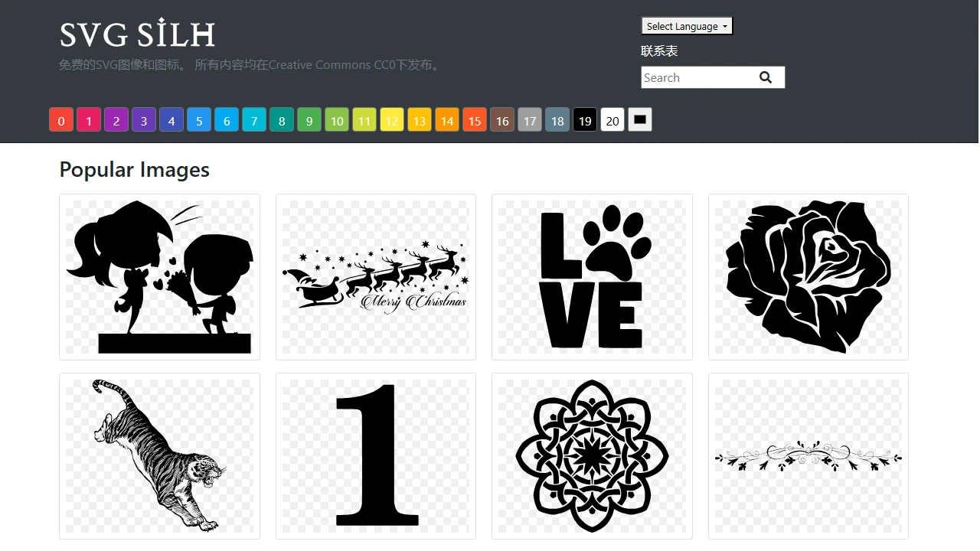Click the search magnifier icon

coord(766,77)
